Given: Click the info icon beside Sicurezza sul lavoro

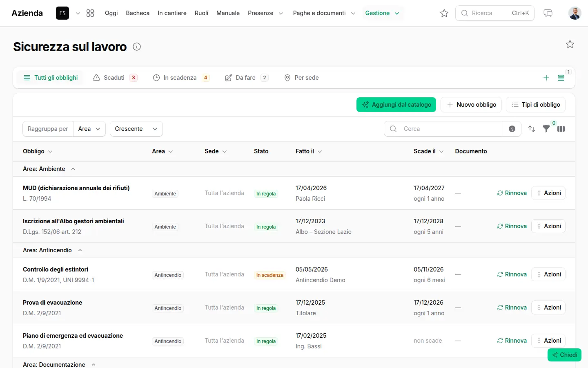Looking at the screenshot, I should [137, 47].
